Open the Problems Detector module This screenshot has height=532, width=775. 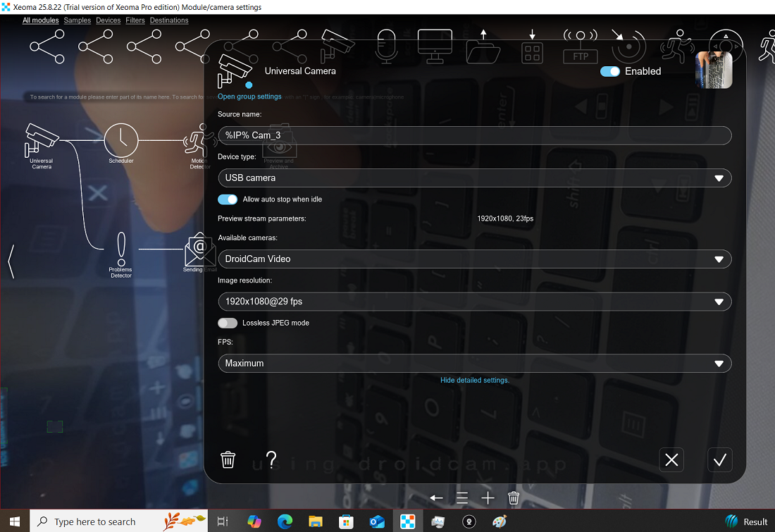coord(120,248)
